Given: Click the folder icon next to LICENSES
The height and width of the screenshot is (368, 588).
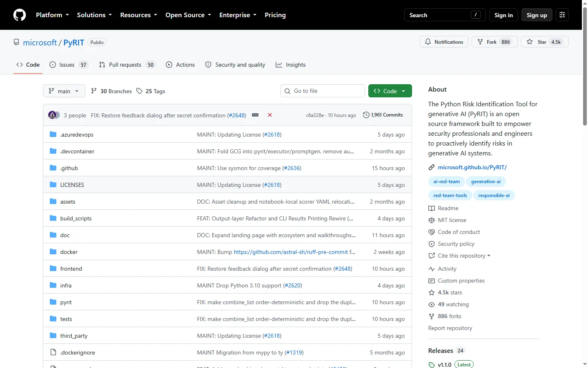Looking at the screenshot, I should click(x=53, y=185).
